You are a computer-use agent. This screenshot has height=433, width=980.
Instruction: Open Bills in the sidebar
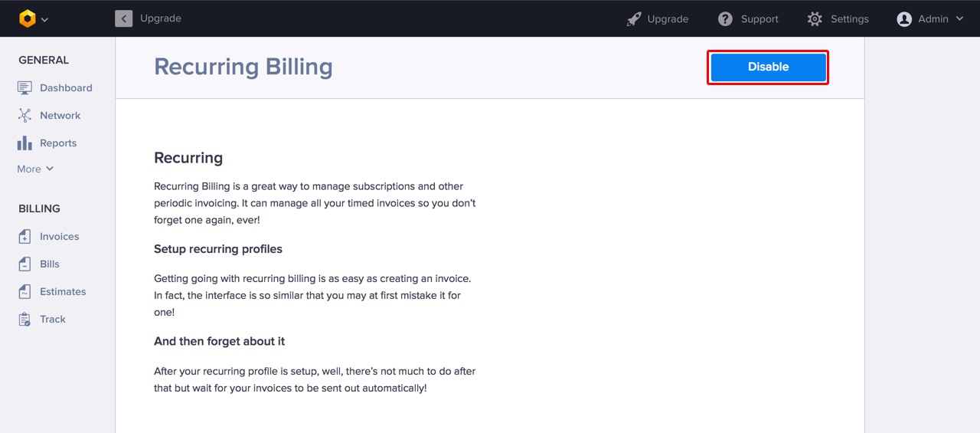[x=50, y=264]
